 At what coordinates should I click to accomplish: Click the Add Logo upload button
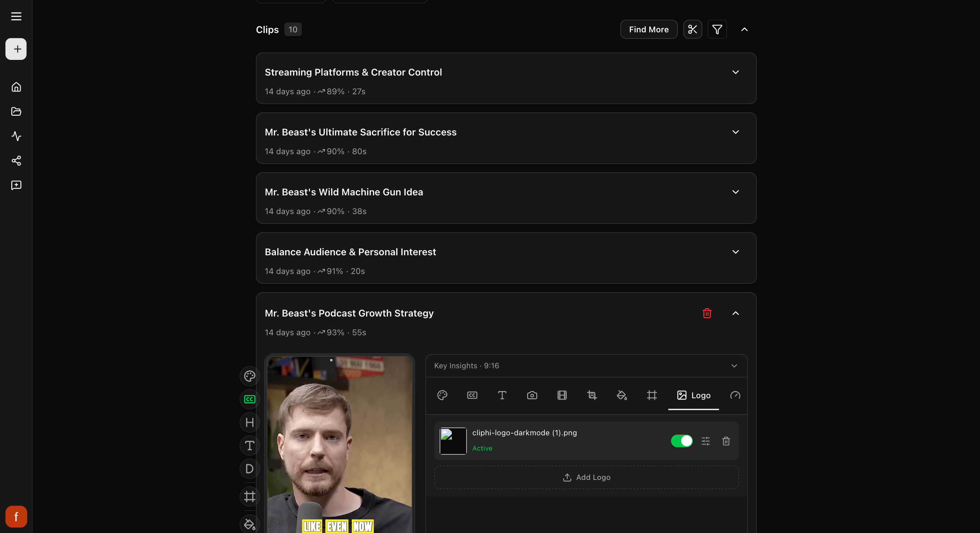click(586, 478)
